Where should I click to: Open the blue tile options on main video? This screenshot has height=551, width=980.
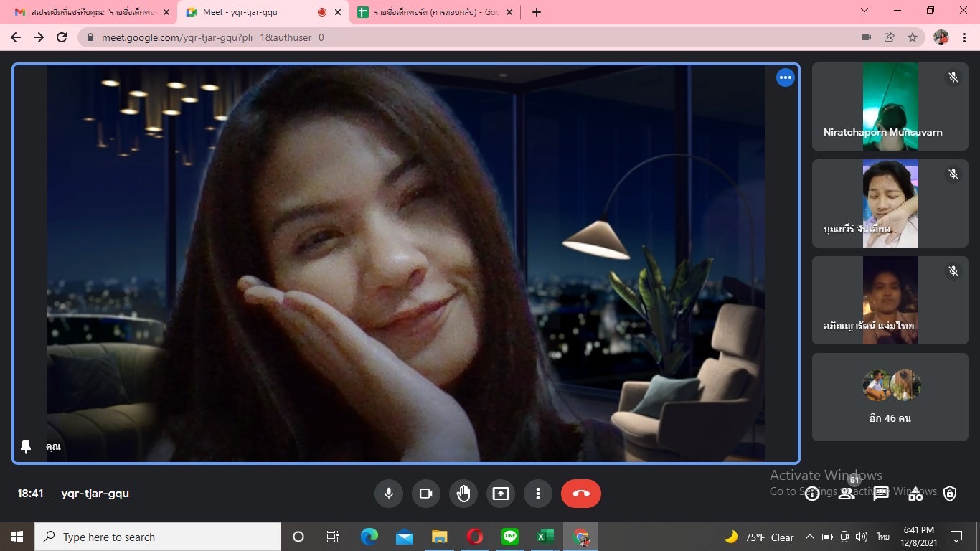pyautogui.click(x=786, y=77)
